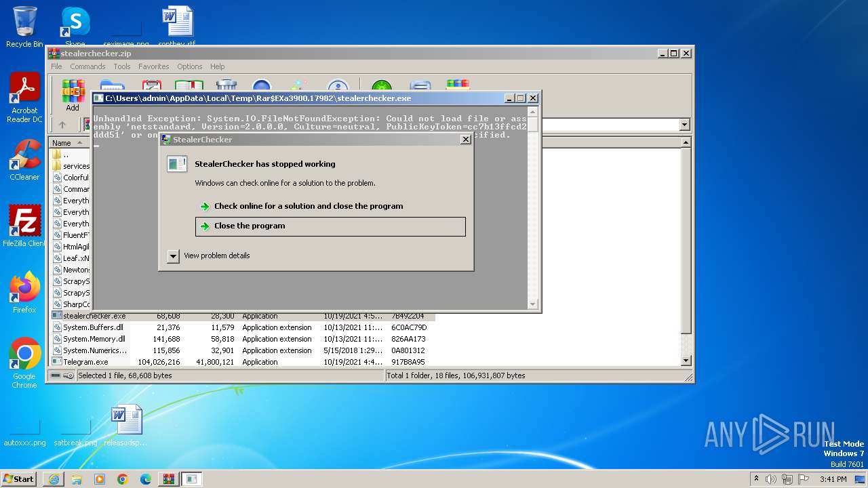Image resolution: width=868 pixels, height=488 pixels.
Task: Show hidden tray icons arrow
Action: click(756, 479)
